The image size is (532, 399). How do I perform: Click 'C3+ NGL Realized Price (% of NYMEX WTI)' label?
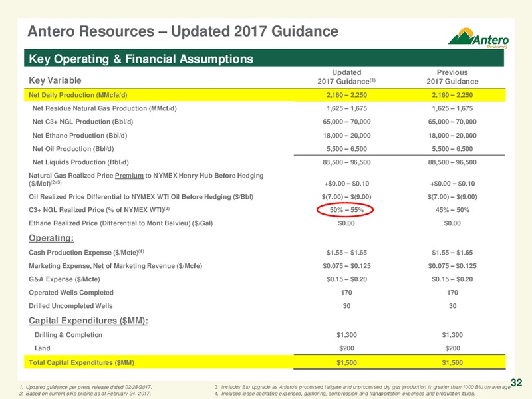[x=99, y=209]
